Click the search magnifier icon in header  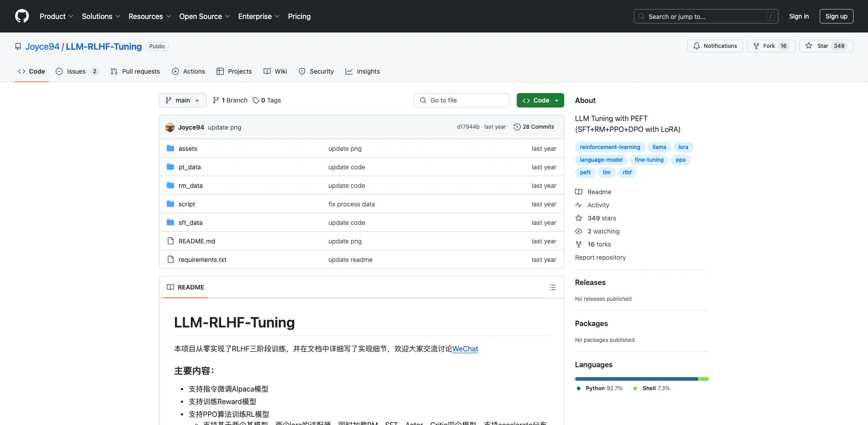[x=642, y=17]
